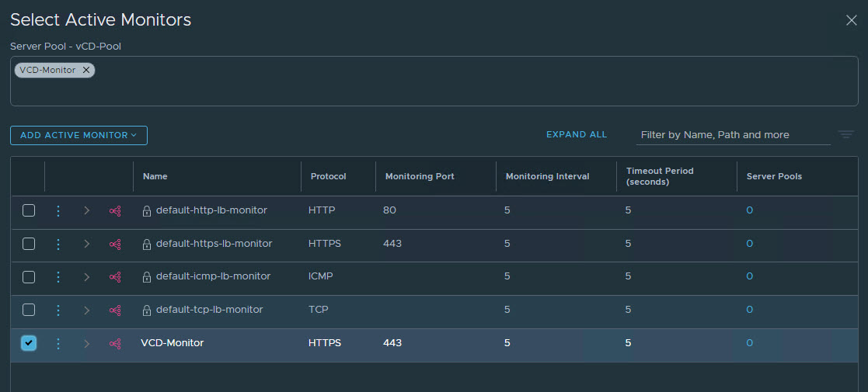Select the default-icmp-lb-monitor checkbox

click(x=29, y=277)
